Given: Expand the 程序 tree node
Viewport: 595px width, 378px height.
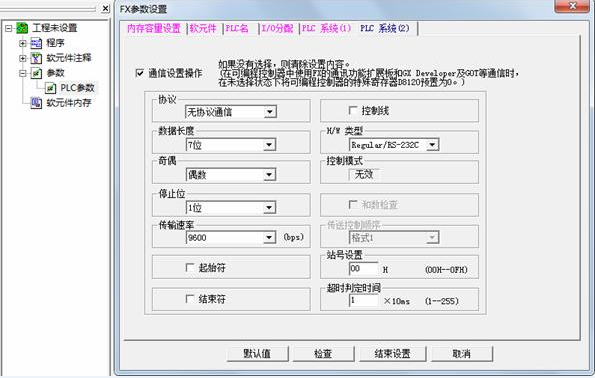Looking at the screenshot, I should coord(23,43).
